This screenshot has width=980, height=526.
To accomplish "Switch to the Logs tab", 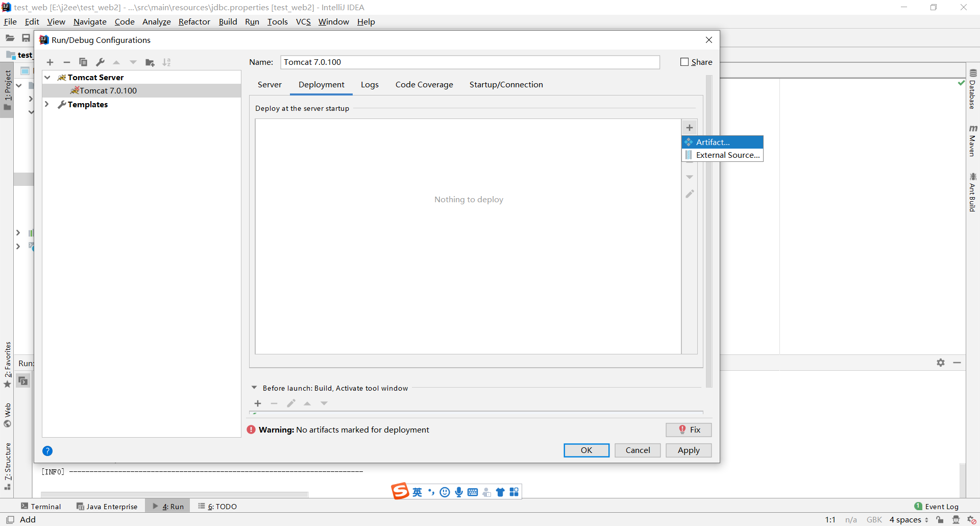I will 370,85.
